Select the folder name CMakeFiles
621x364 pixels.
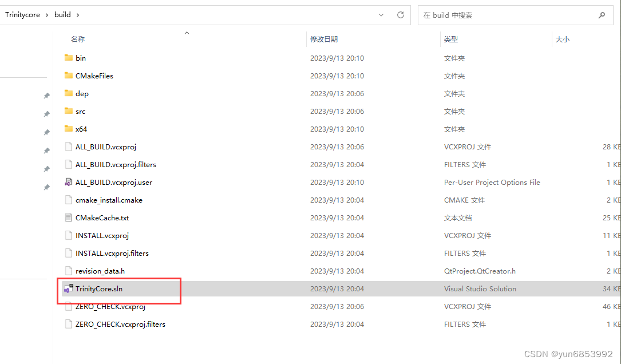point(94,75)
